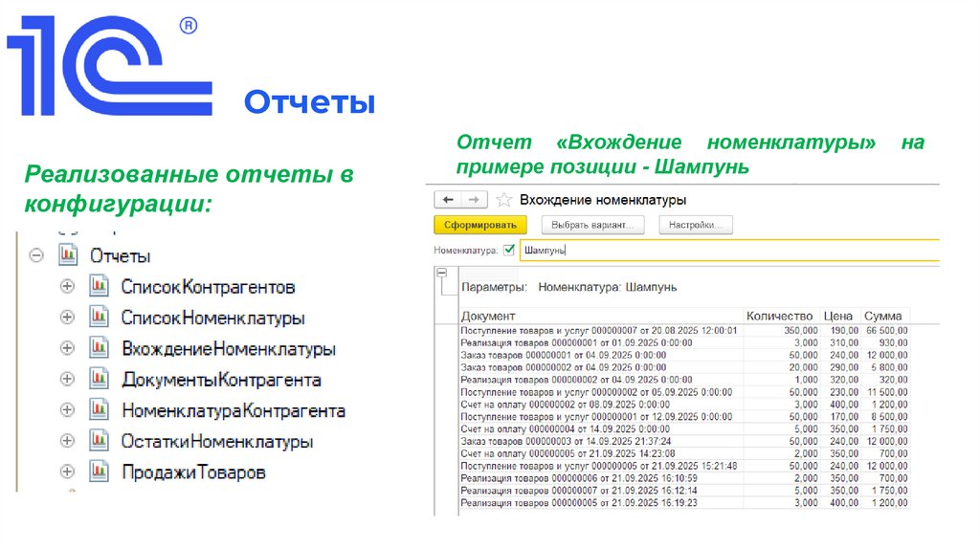Open report Настройки
The image size is (980, 549).
pyautogui.click(x=696, y=225)
